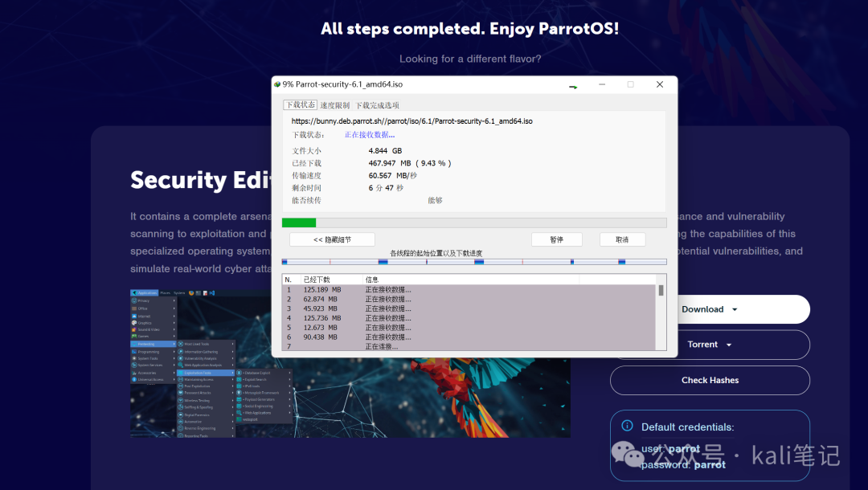Select thread row 6 with 90.438 MB
This screenshot has width=868, height=490.
coord(469,337)
